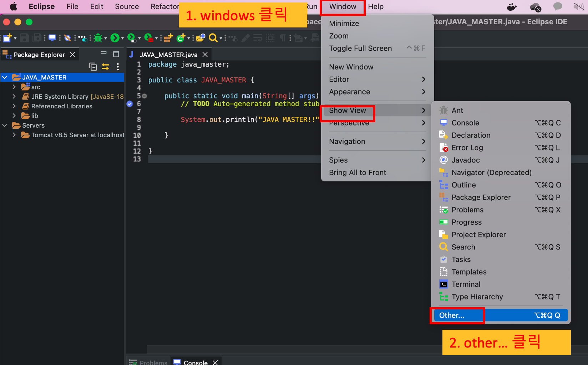Open the Source menu
Viewport: 588px width, 365px height.
(x=127, y=7)
